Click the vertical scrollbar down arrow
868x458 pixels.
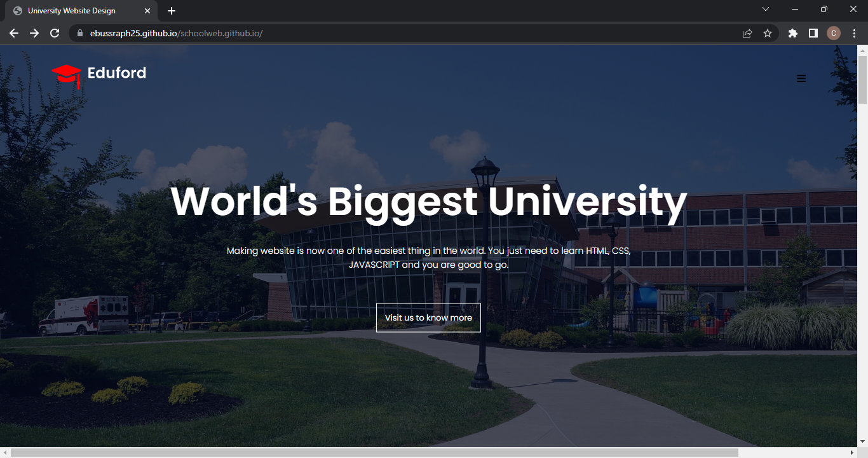click(862, 441)
